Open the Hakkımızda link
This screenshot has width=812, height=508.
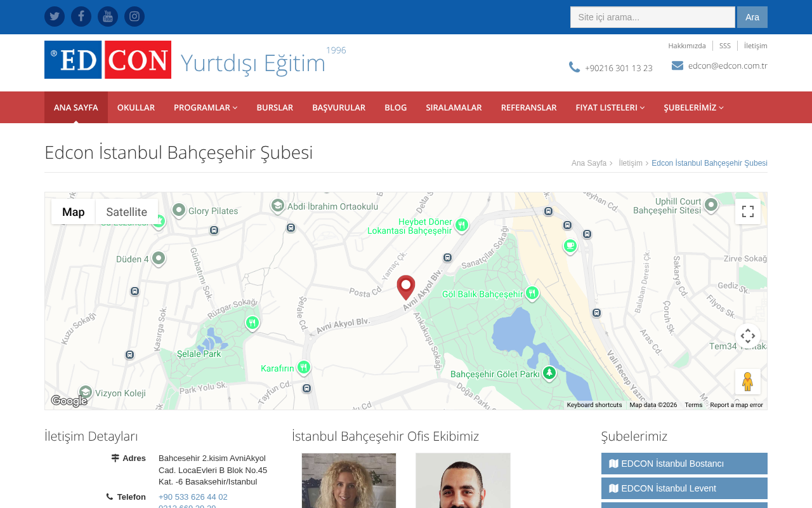pyautogui.click(x=687, y=46)
